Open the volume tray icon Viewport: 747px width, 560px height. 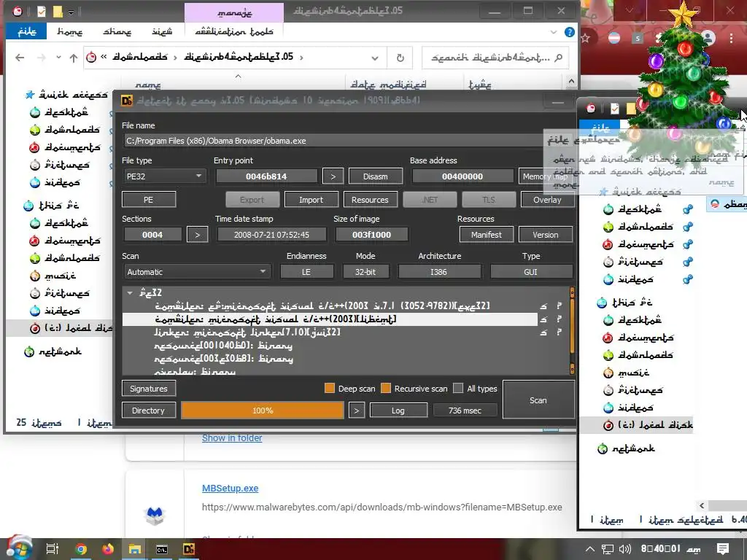pyautogui.click(x=624, y=549)
